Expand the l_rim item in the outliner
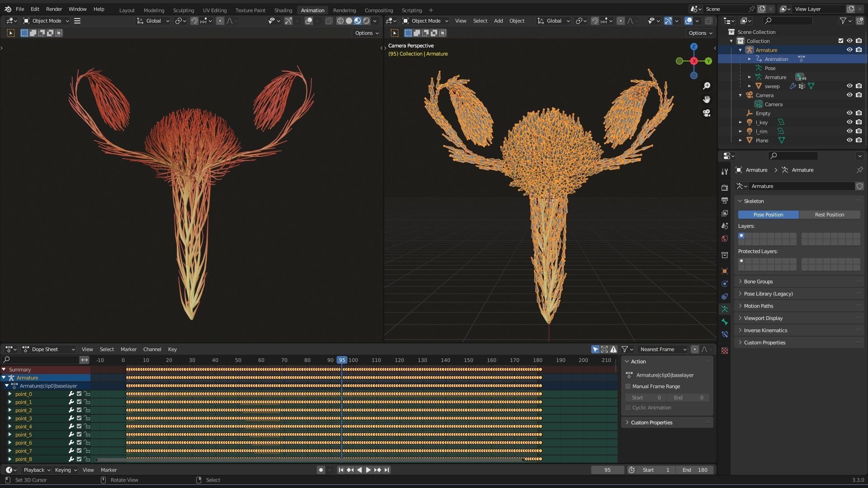The image size is (868, 488). tap(741, 131)
